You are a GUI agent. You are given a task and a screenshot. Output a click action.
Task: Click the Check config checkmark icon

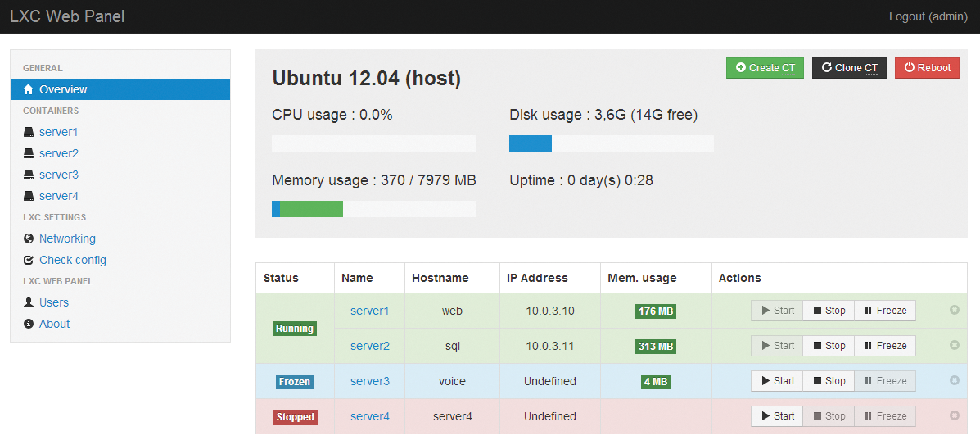tap(29, 260)
